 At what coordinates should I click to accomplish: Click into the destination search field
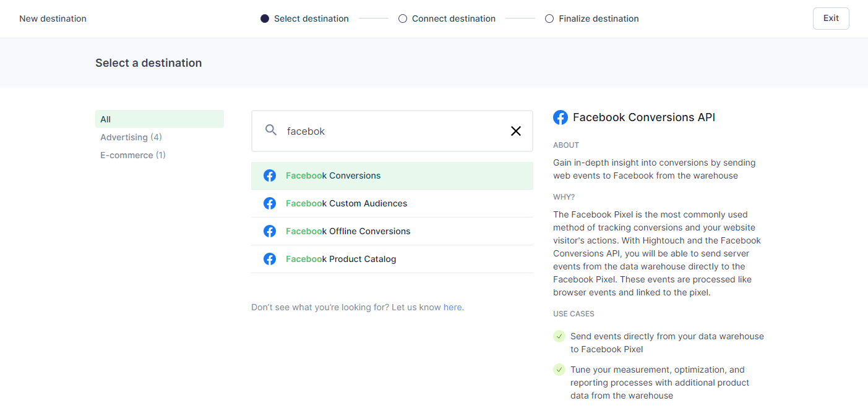tap(390, 131)
